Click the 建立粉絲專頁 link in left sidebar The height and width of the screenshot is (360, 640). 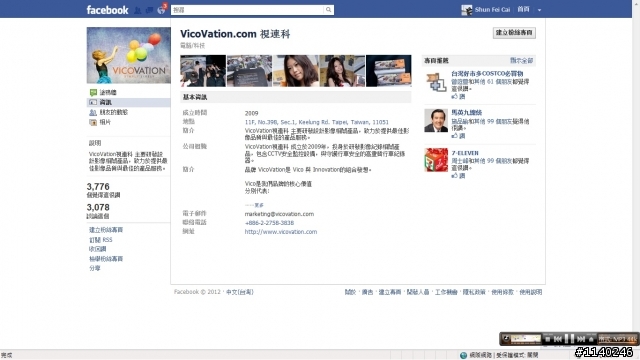[106, 230]
